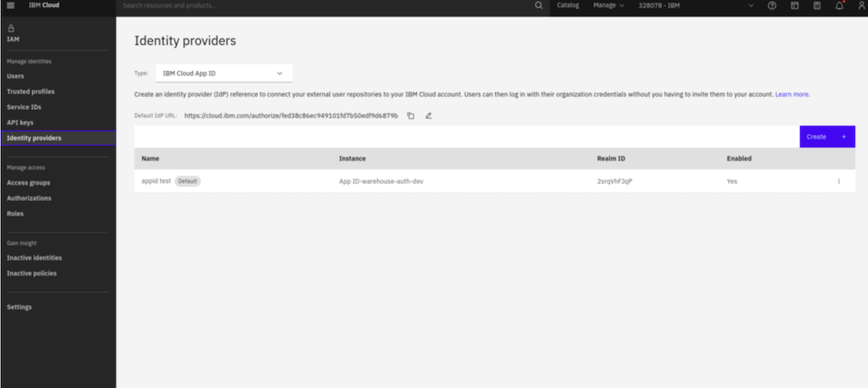Go to Authorizations
This screenshot has width=868, height=388.
coord(29,198)
